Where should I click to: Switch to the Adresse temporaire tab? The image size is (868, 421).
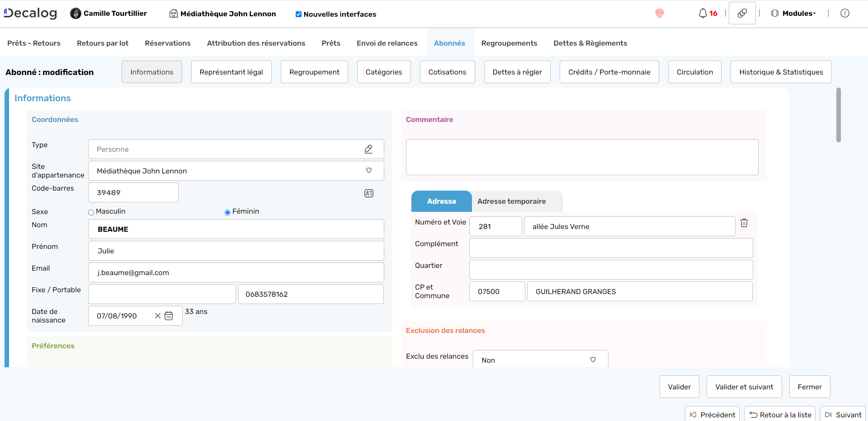point(512,201)
